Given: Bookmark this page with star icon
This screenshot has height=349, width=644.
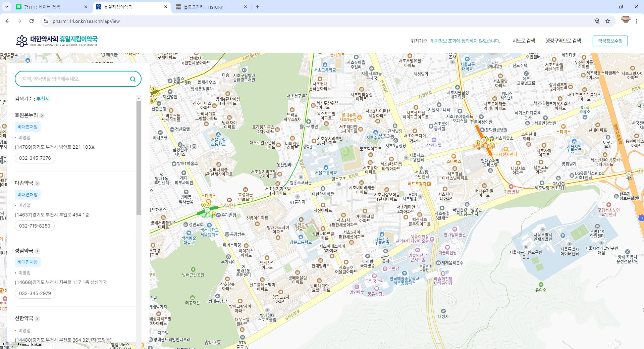Looking at the screenshot, I should (x=608, y=21).
